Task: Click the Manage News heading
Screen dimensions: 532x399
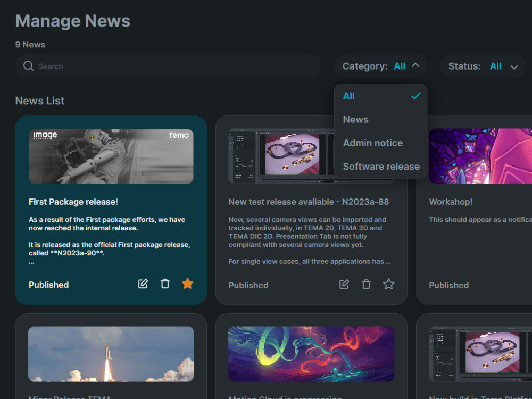Action: coord(72,21)
